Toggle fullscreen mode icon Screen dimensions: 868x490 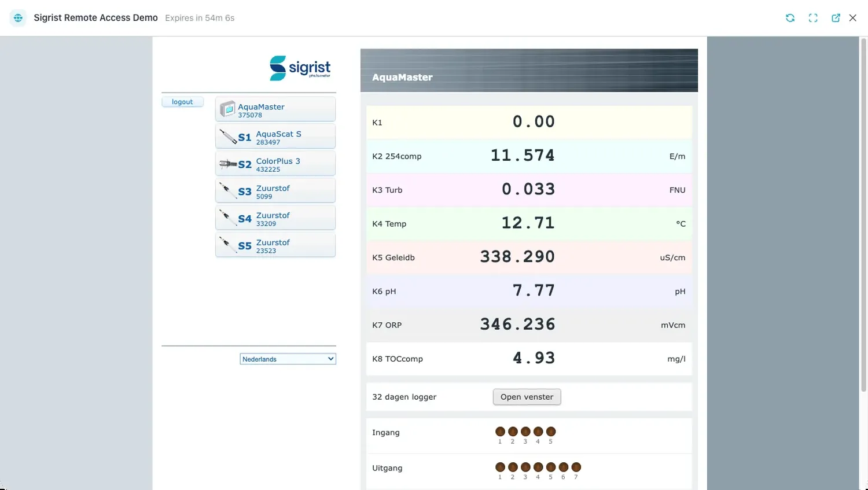pyautogui.click(x=813, y=18)
